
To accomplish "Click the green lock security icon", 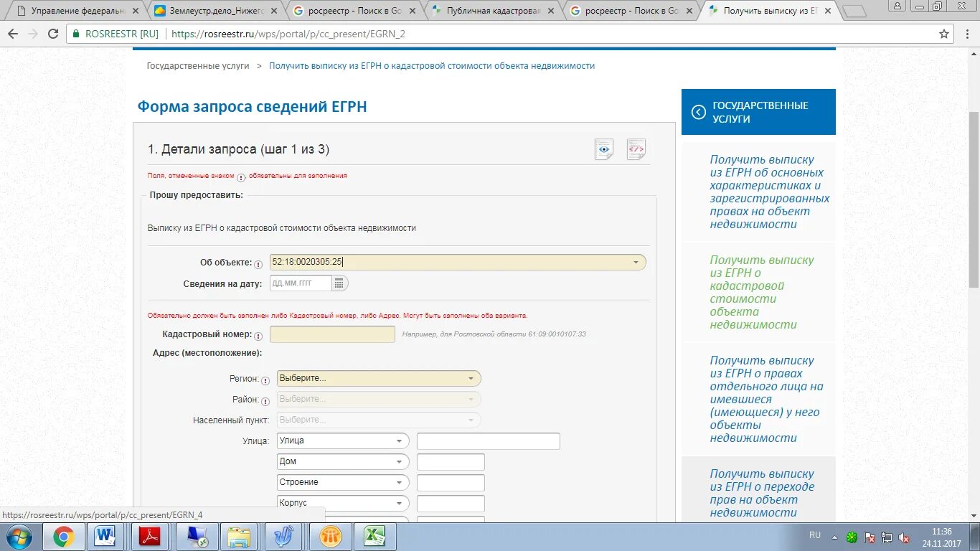I will click(x=77, y=34).
